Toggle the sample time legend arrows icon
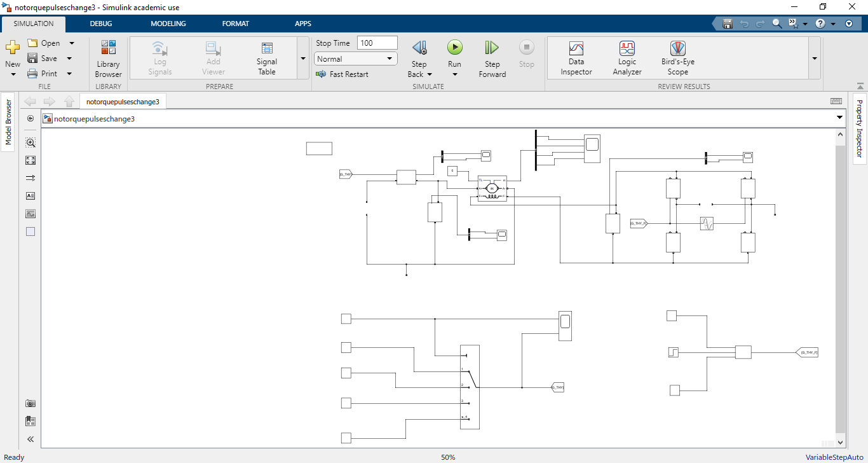This screenshot has height=463, width=868. pos(31,178)
